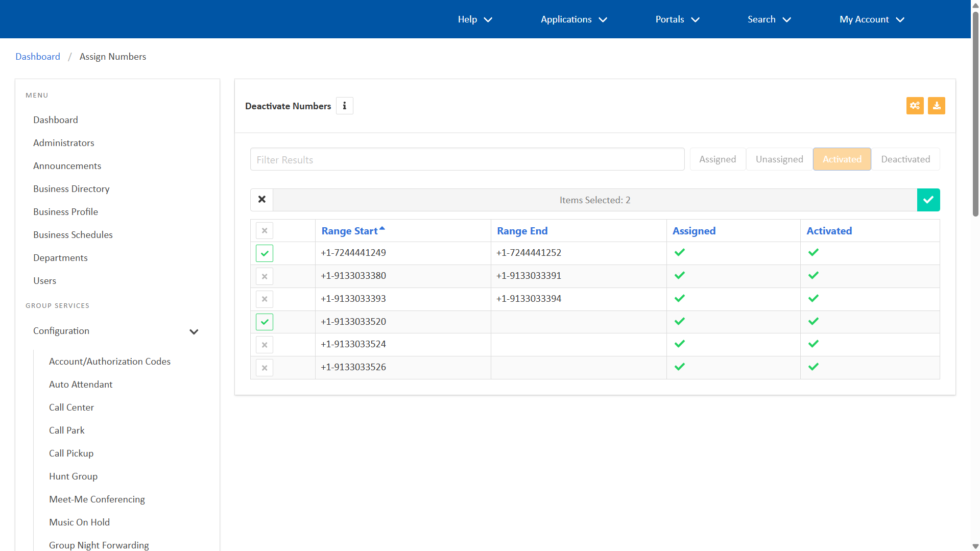Screen dimensions: 980x551
Task: Select the Unassigned filter tab
Action: [779, 159]
